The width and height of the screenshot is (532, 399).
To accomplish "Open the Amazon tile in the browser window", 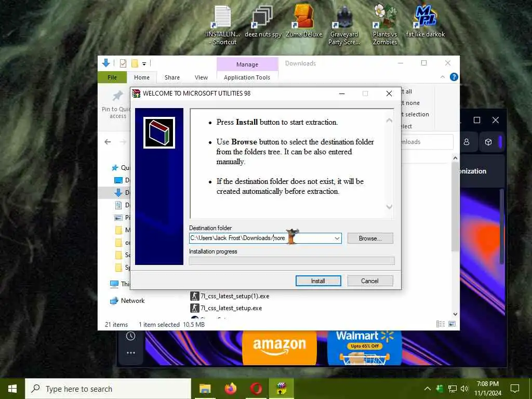I will tap(279, 348).
